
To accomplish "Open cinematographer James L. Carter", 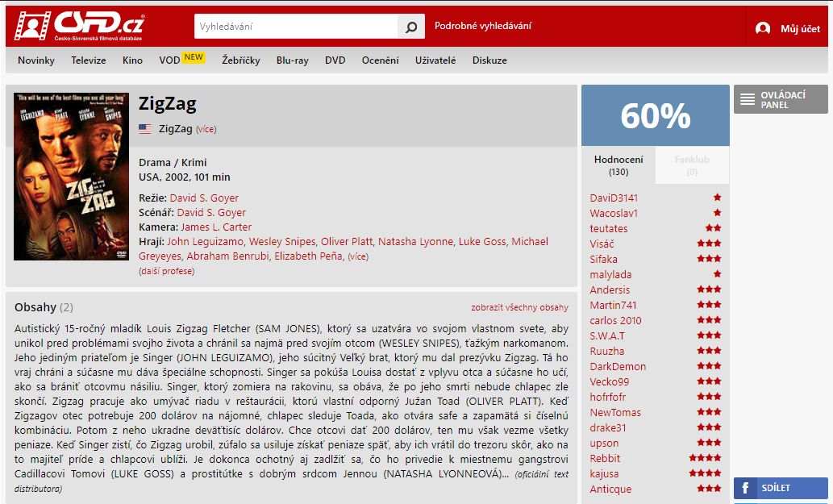I will pos(216,227).
